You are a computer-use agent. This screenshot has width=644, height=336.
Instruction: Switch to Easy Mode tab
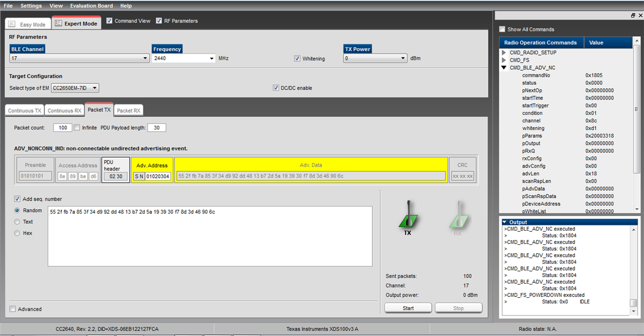(28, 24)
